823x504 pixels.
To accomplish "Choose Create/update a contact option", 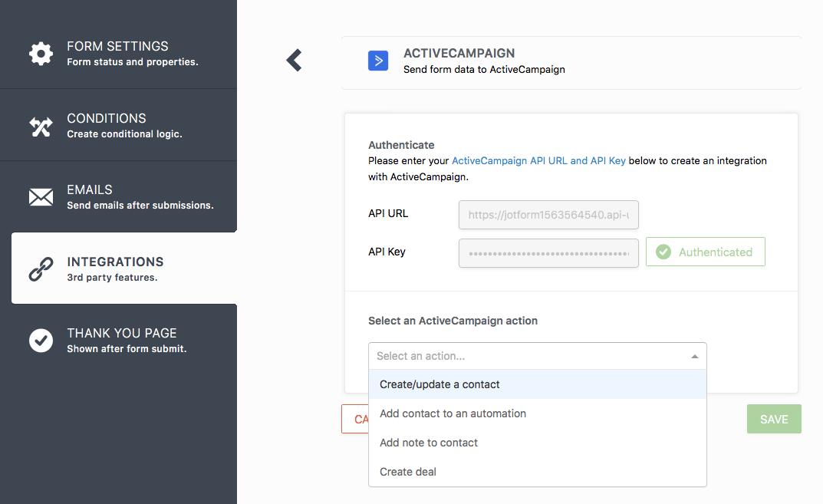I will 439,384.
